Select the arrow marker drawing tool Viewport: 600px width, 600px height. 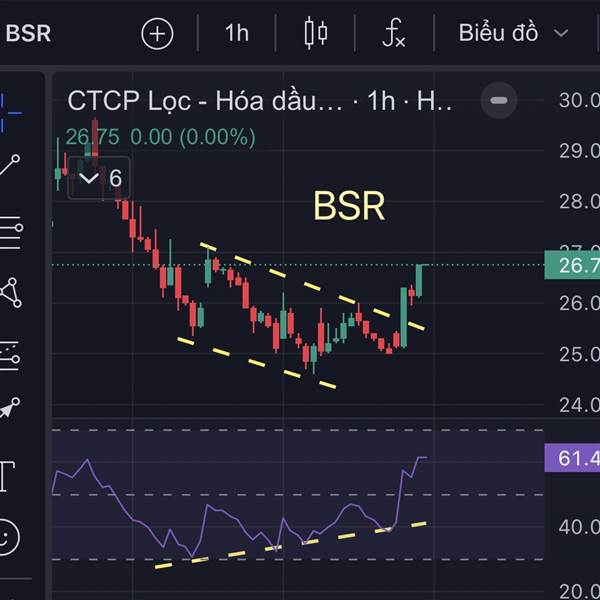coord(10,408)
